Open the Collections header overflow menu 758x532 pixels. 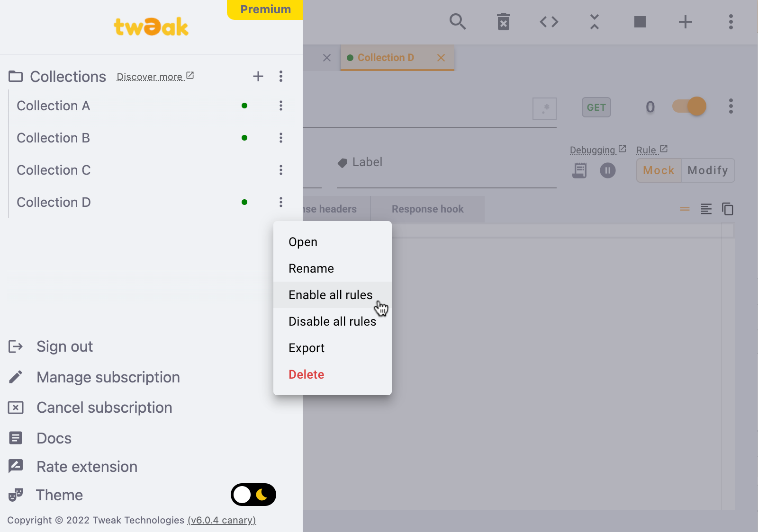tap(280, 76)
